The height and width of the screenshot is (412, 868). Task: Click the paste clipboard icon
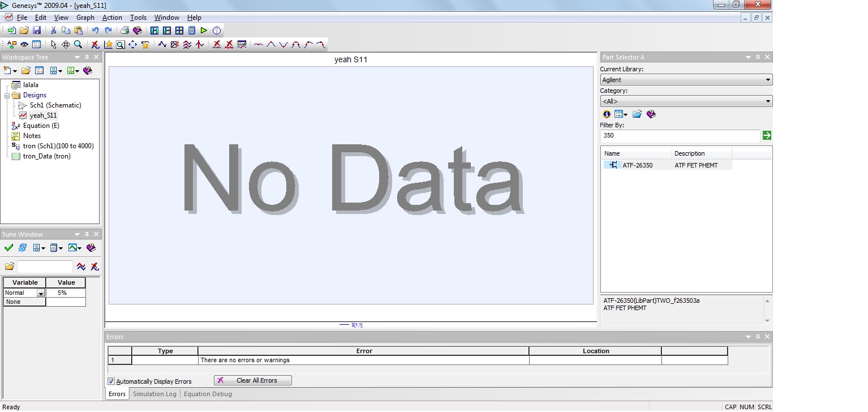[x=78, y=31]
